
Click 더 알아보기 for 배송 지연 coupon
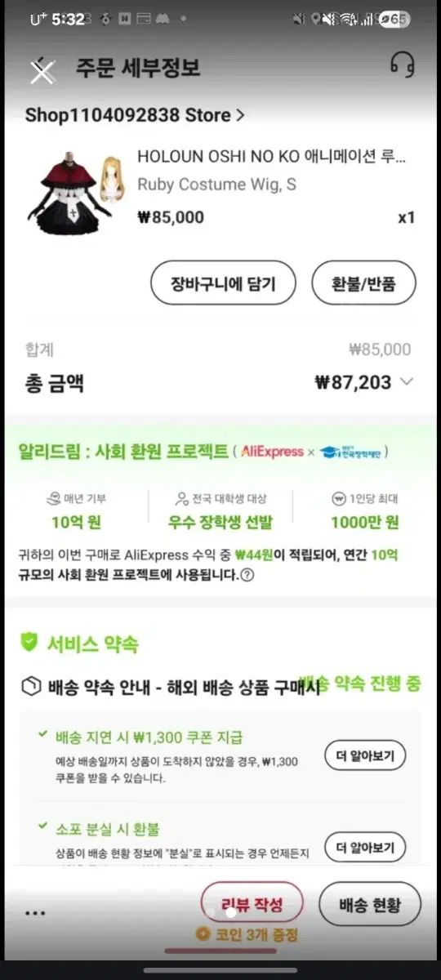365,756
